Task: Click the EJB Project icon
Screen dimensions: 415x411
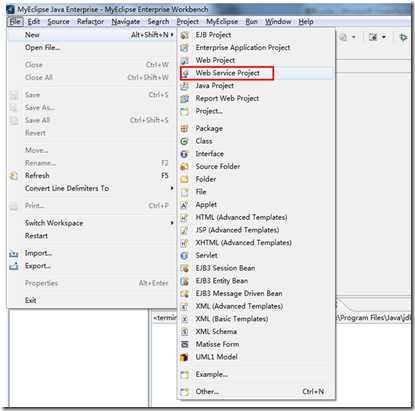Action: [x=184, y=35]
